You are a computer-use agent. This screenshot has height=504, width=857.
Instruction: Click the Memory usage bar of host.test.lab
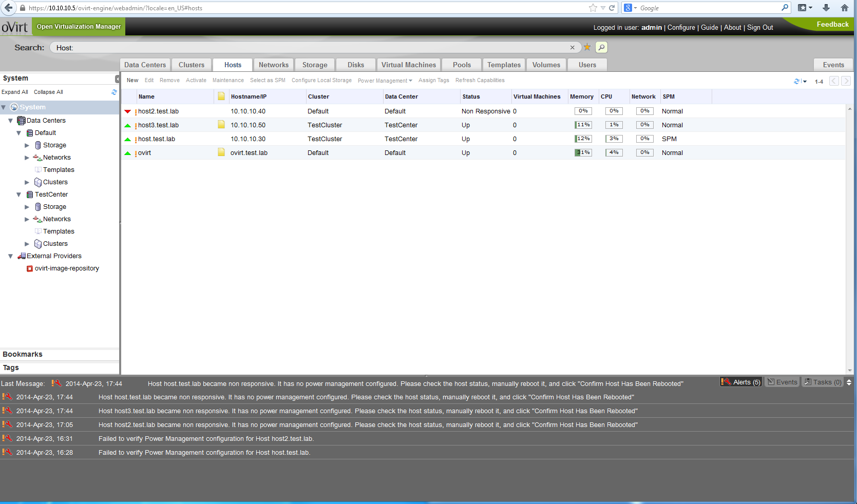(x=583, y=139)
